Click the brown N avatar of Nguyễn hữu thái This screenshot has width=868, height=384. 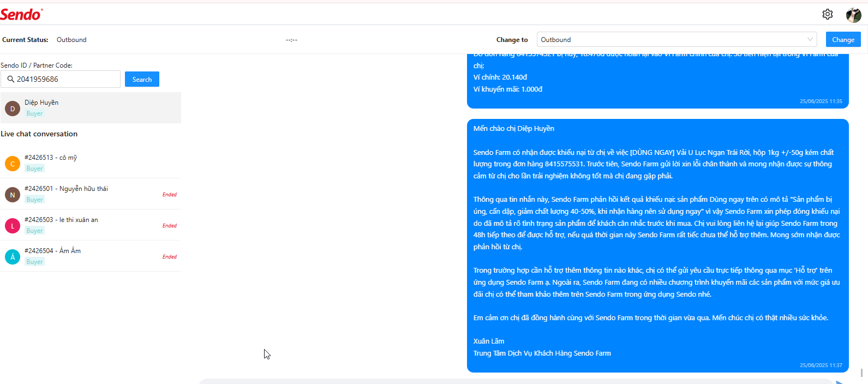pyautogui.click(x=13, y=195)
